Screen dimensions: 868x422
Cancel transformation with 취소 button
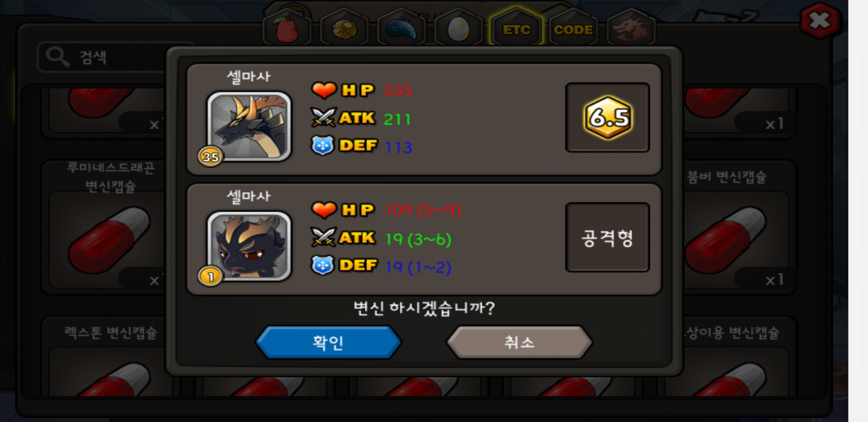519,342
